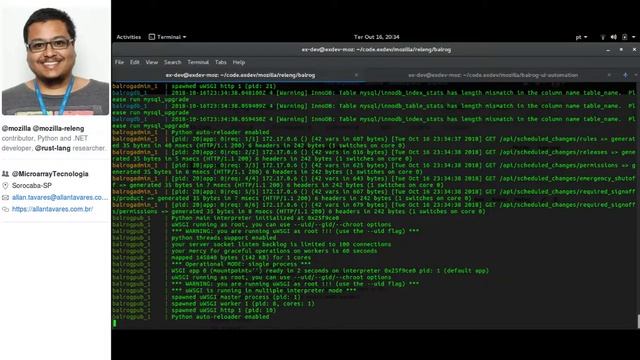The image size is (640, 360).
Task: Click the 'WSGI app 0' ready line
Action: pos(330,271)
